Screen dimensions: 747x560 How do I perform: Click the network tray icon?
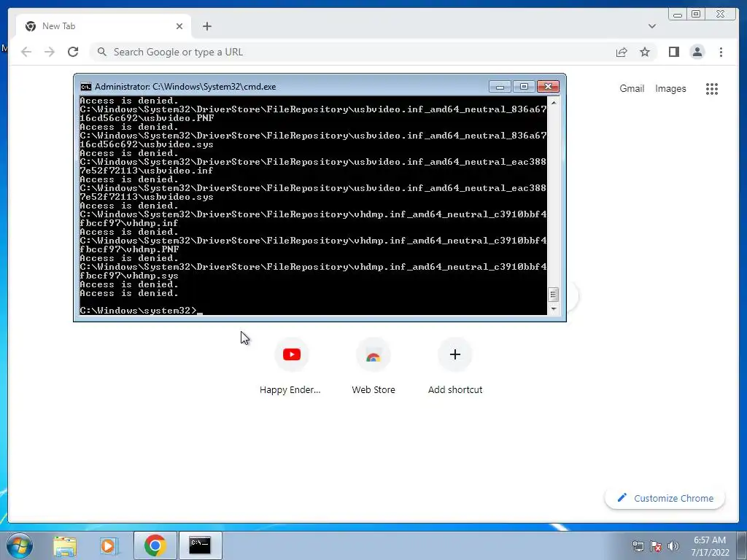[x=638, y=546]
